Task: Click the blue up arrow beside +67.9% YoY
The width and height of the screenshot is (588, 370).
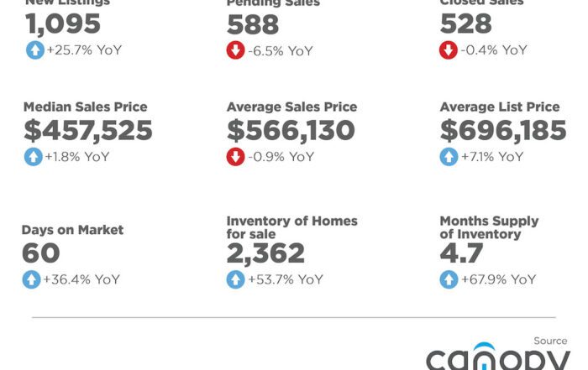Action: [449, 279]
